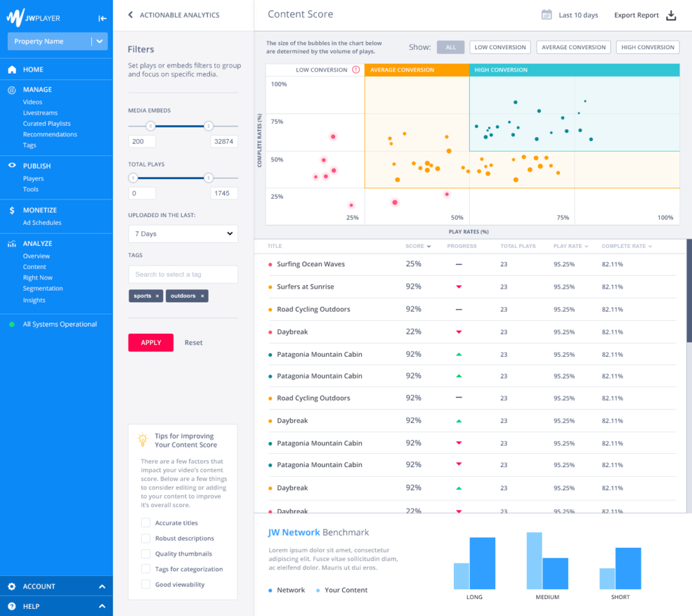The image size is (692, 616).
Task: Click the left Media Embeds slider handle
Action: pos(150,126)
